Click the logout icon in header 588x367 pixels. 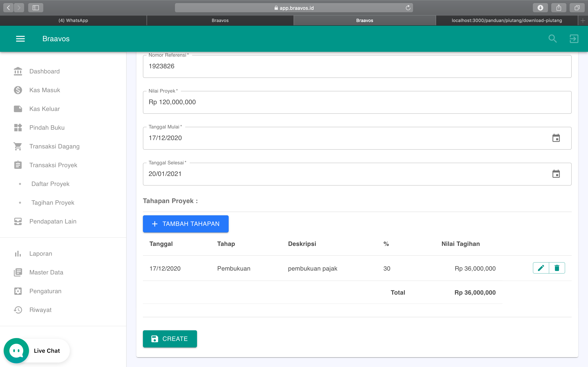tap(574, 39)
